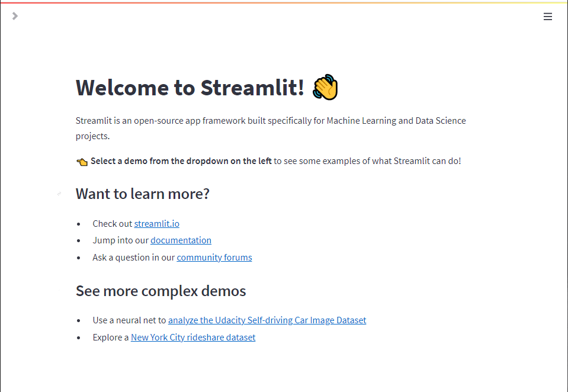
Task: Open the Udacity Self-driving Car Image Dataset link
Action: [x=267, y=320]
